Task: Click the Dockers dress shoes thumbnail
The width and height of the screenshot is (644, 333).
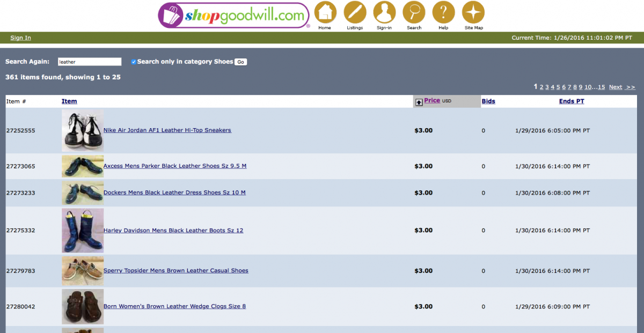Action: (x=83, y=193)
